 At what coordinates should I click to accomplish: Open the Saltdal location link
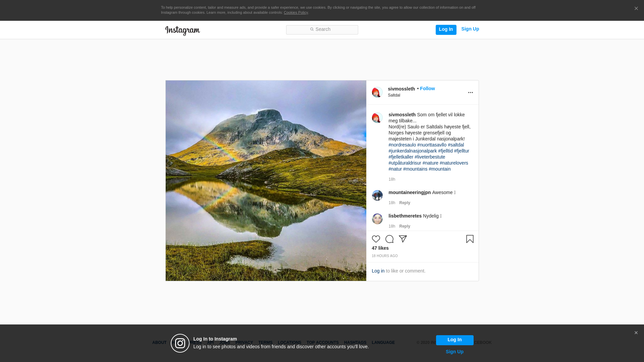click(x=394, y=95)
